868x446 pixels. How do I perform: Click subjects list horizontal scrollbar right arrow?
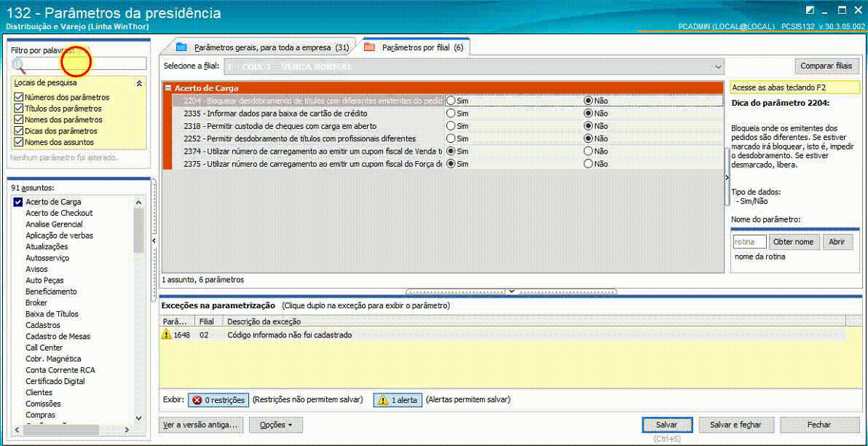point(127,429)
